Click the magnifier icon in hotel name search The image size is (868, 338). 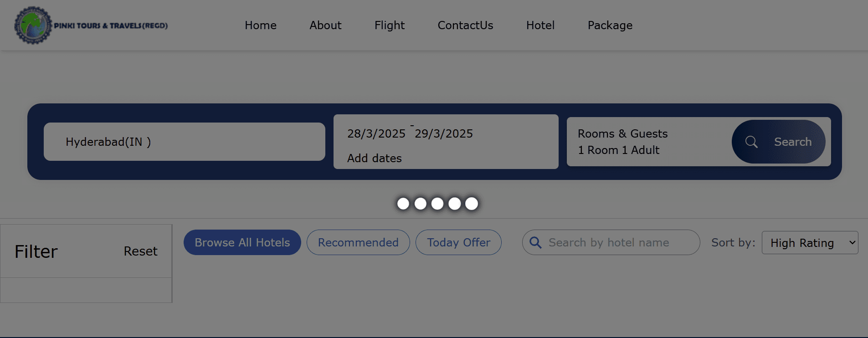tap(536, 242)
